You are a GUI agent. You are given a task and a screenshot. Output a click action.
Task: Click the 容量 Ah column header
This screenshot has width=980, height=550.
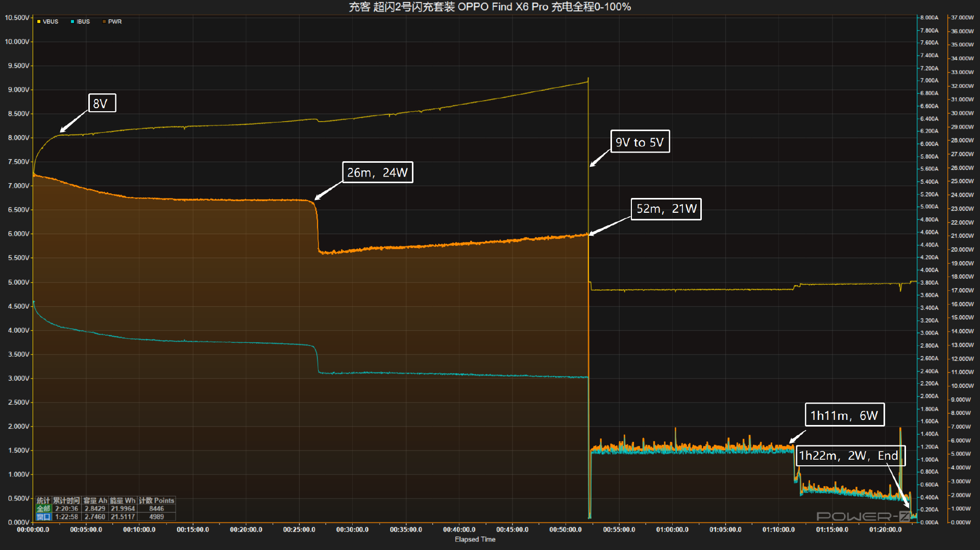click(95, 501)
